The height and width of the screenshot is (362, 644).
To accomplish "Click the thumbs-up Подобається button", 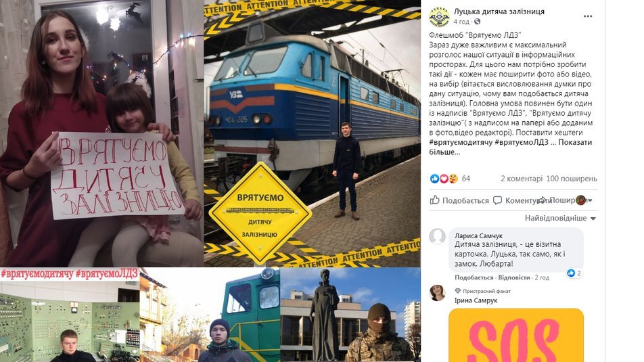I will [x=459, y=200].
